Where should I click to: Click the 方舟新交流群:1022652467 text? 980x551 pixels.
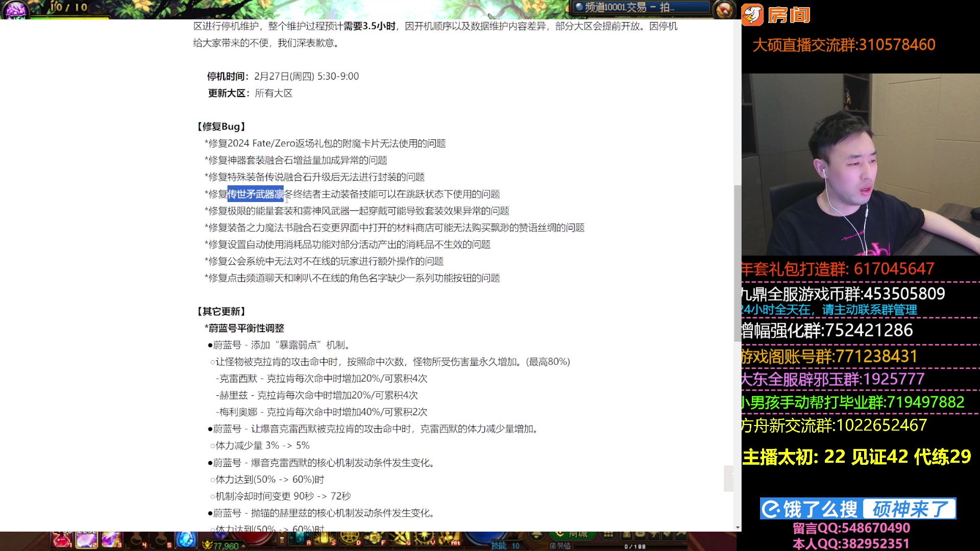click(834, 425)
